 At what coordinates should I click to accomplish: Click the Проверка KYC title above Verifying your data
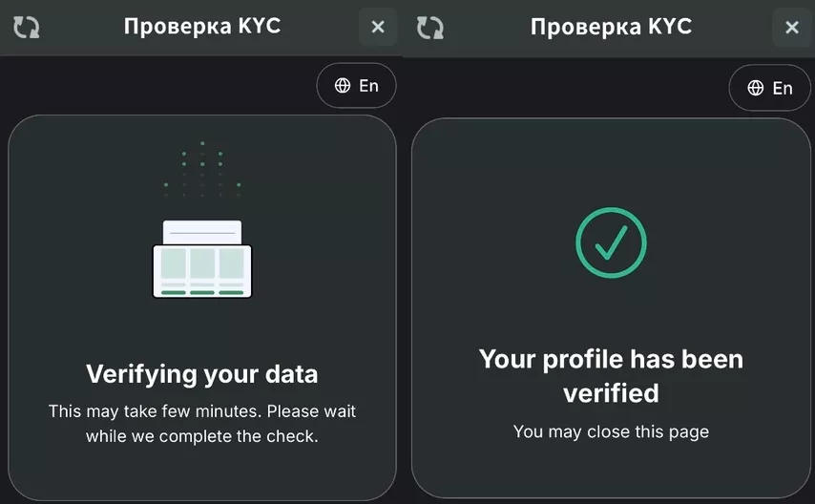tap(202, 26)
